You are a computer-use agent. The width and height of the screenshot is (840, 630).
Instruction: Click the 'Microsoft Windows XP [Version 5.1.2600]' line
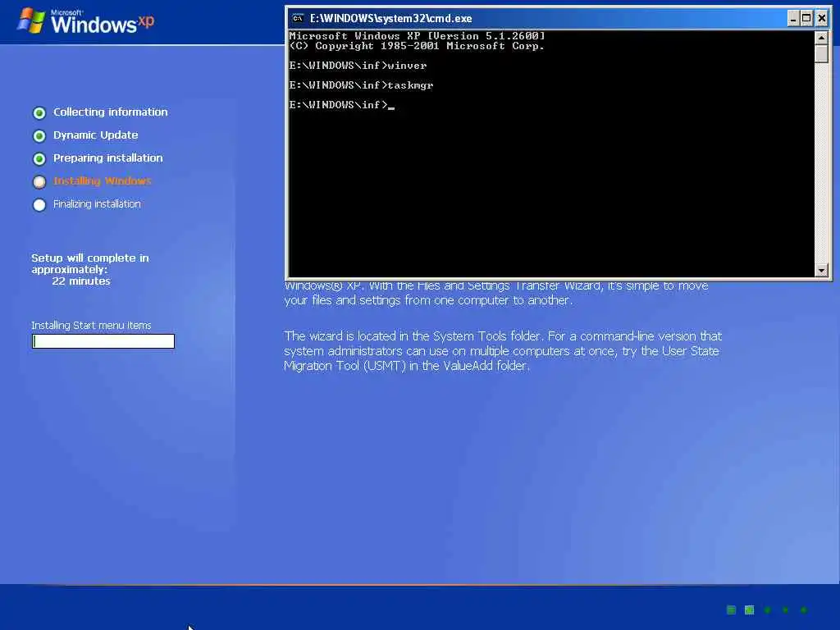click(417, 36)
